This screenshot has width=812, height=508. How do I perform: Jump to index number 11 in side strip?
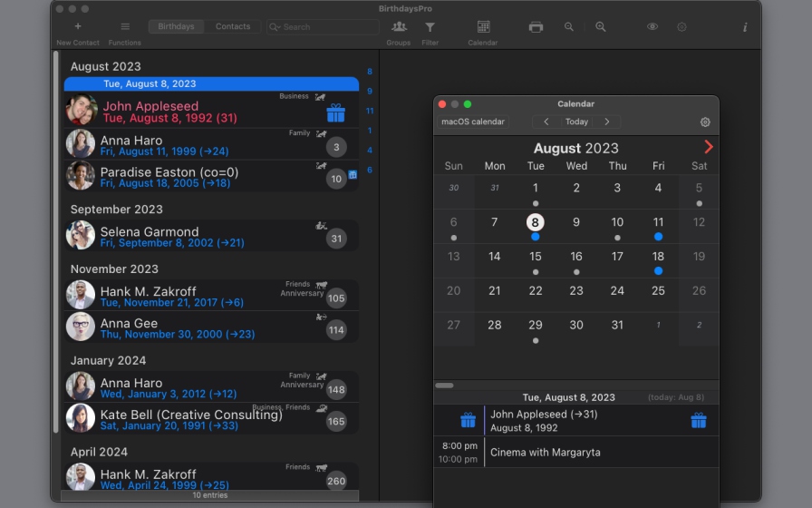point(369,111)
